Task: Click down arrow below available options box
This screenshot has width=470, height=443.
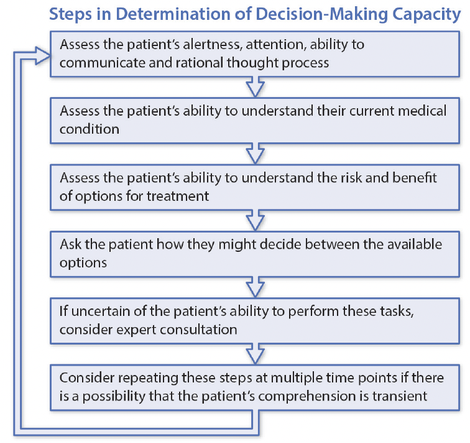Action: pos(255,287)
